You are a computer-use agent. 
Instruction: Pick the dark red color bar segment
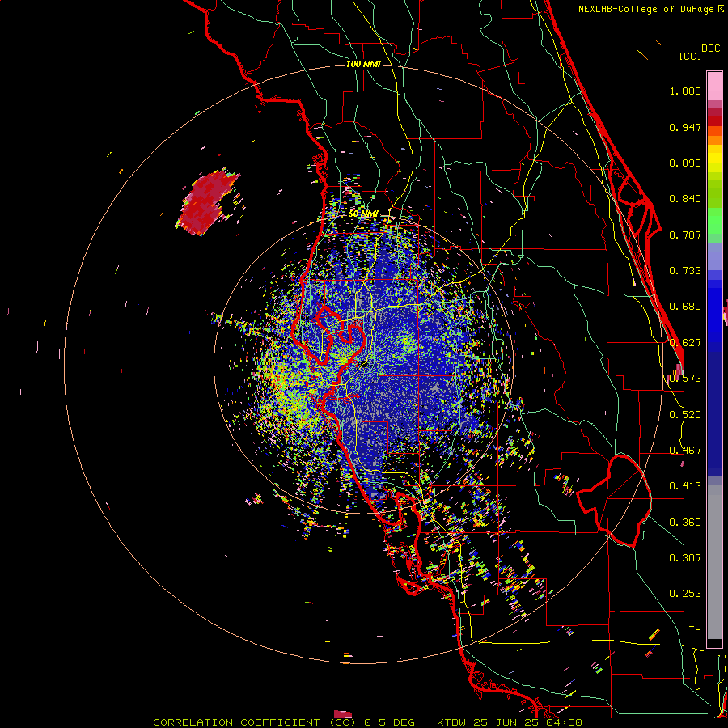point(714,121)
